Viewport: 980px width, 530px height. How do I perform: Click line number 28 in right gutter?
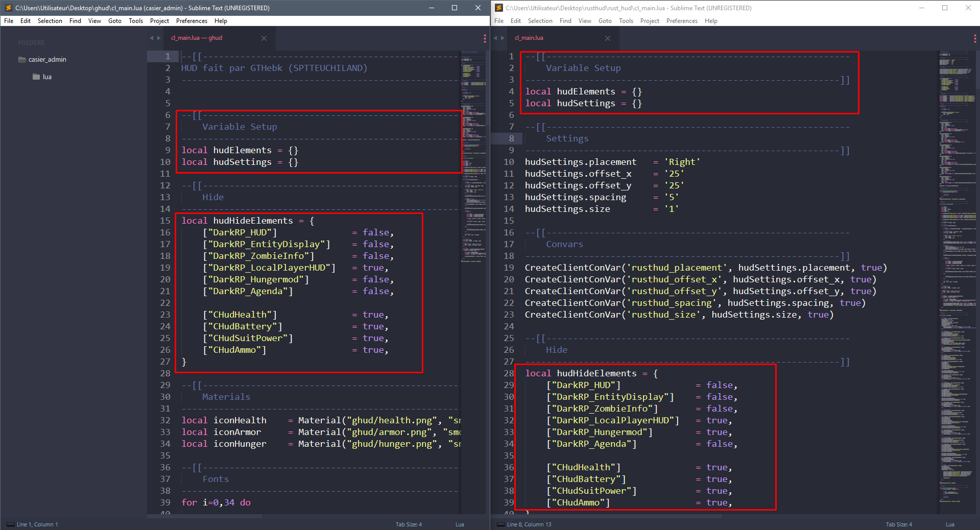509,373
